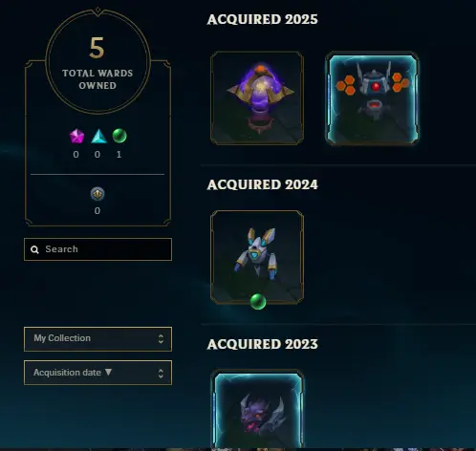The width and height of the screenshot is (476, 451).
Task: Click the Total Wards Owned counter
Action: [97, 62]
